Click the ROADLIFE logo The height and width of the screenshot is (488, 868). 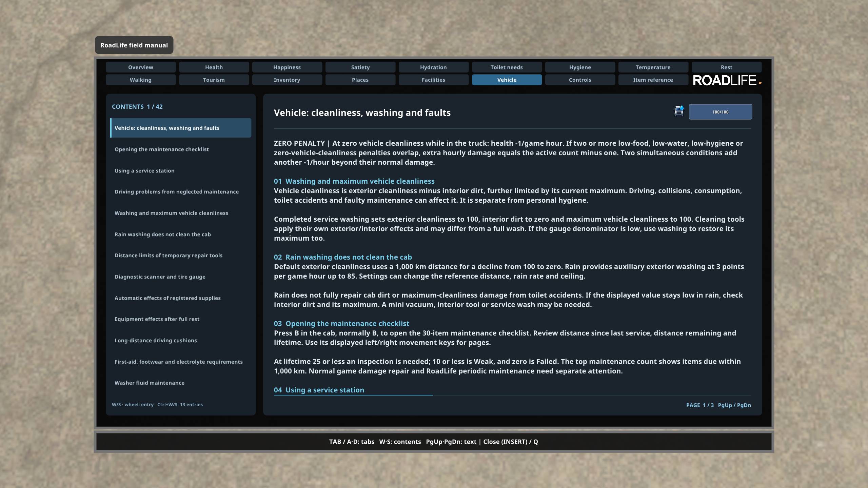click(727, 80)
